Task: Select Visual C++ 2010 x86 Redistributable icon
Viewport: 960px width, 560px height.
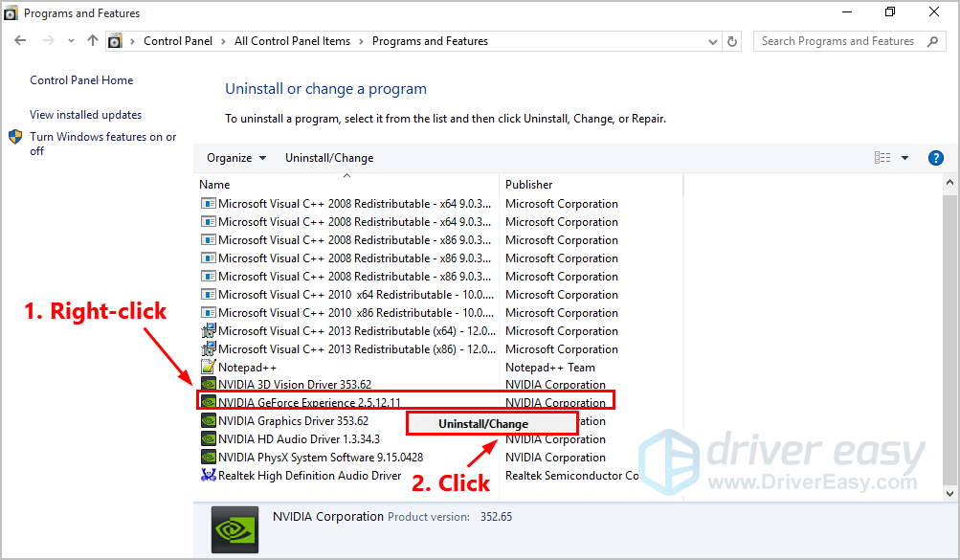Action: [209, 313]
